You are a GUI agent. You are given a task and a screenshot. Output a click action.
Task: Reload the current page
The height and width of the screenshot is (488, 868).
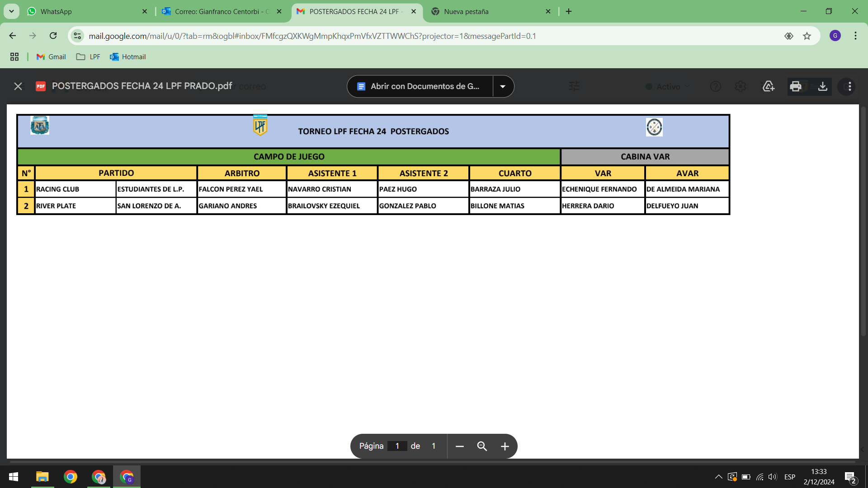tap(53, 36)
